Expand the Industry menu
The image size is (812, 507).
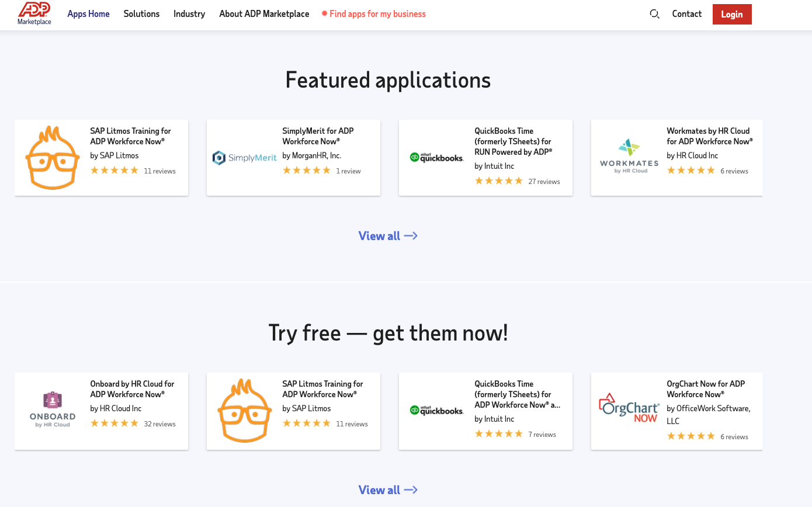[x=189, y=14]
